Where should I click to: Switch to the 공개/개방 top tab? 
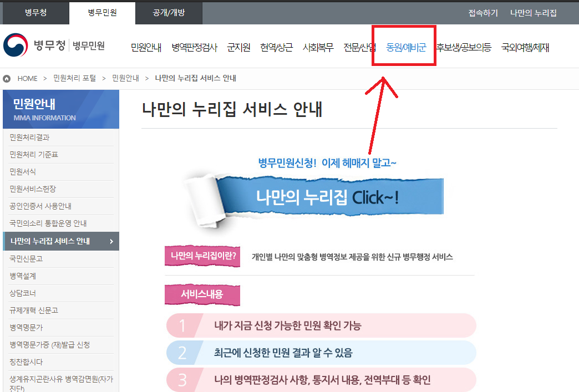click(169, 13)
